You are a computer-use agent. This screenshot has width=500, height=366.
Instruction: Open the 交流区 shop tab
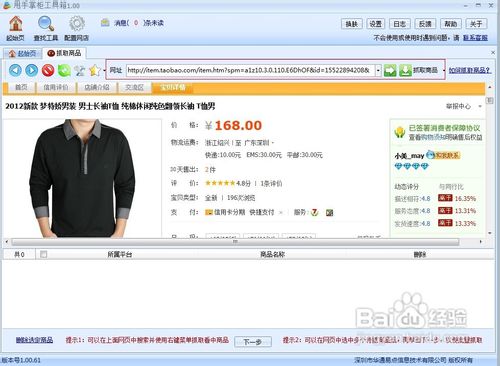134,87
